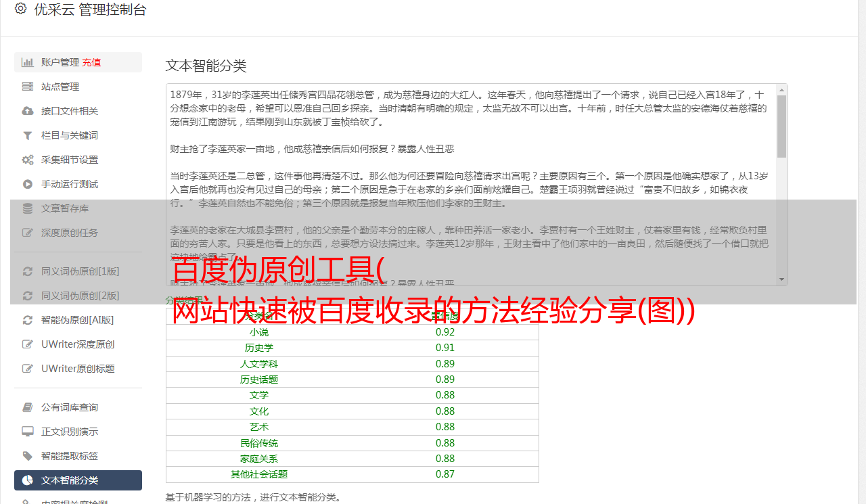Select 栏目与关键词 in the sidebar
This screenshot has height=504, width=866.
(78, 135)
